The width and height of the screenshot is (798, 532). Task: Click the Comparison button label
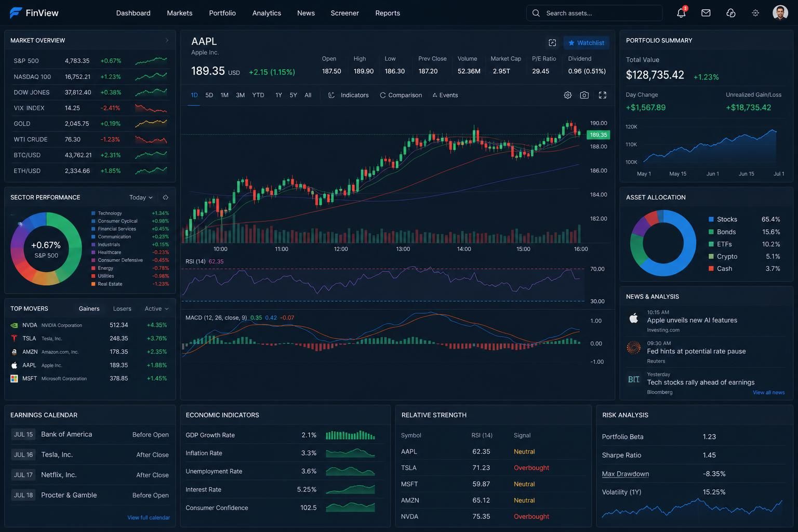405,95
